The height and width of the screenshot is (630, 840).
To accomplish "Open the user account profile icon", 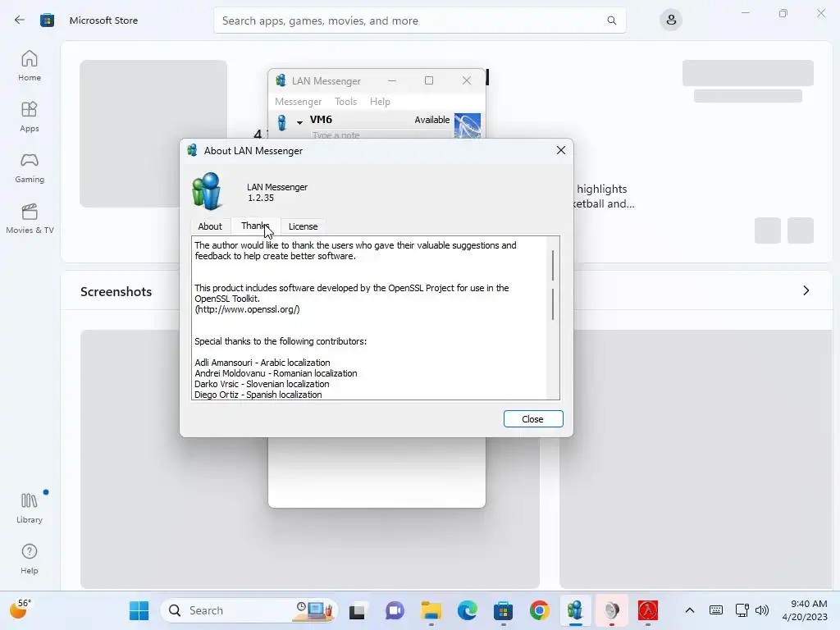I will (x=671, y=21).
